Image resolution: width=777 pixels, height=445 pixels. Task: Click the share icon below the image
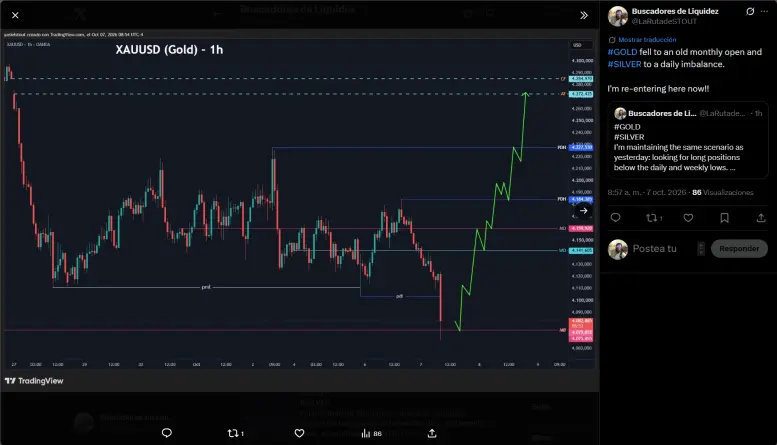pyautogui.click(x=432, y=433)
